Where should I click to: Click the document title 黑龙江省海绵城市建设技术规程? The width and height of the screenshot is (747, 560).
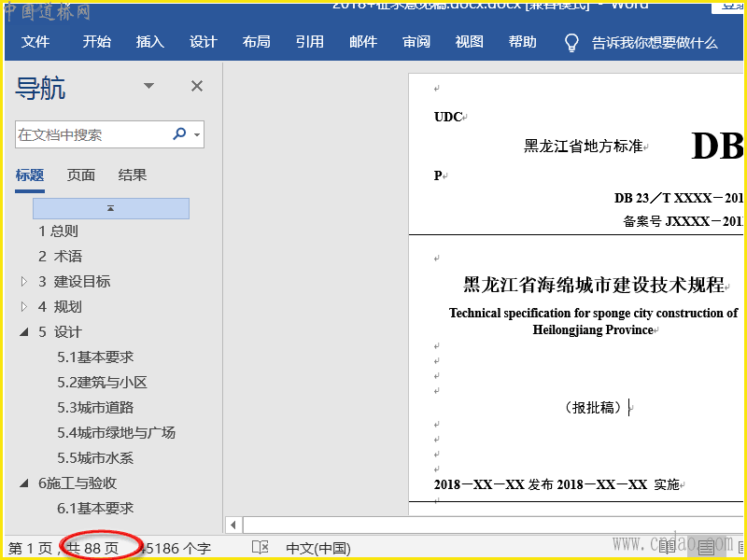click(594, 286)
